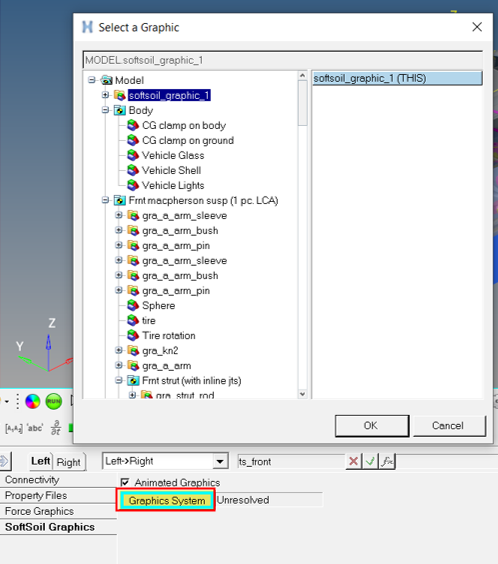Image resolution: width=498 pixels, height=564 pixels.
Task: Click the green RUN solver icon
Action: (x=54, y=401)
